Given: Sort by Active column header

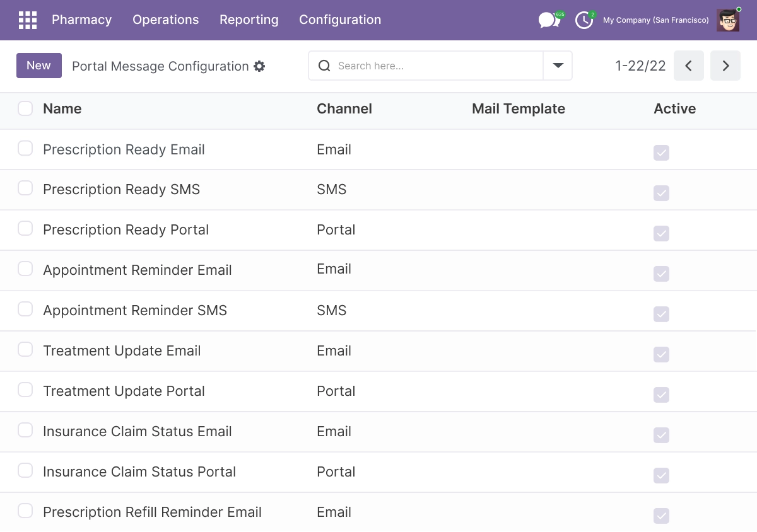Looking at the screenshot, I should coord(675,108).
